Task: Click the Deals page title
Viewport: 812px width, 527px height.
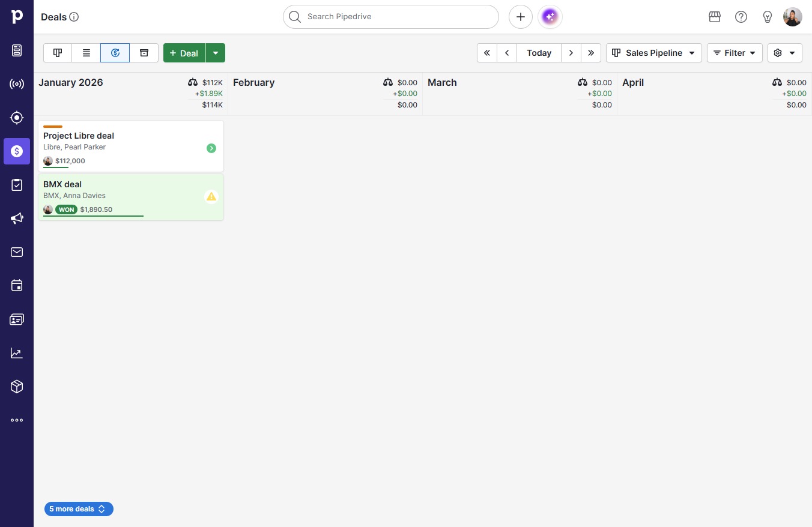Action: 53,17
